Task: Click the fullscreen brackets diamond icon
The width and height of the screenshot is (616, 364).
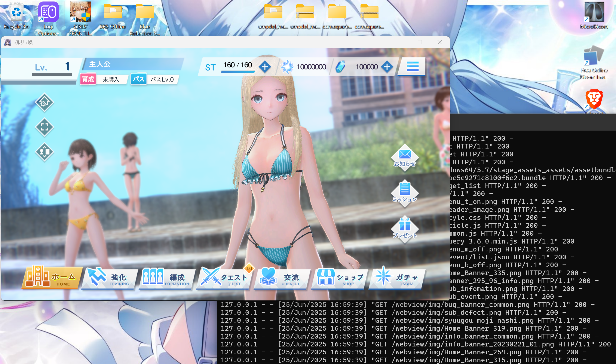Action: tap(44, 127)
